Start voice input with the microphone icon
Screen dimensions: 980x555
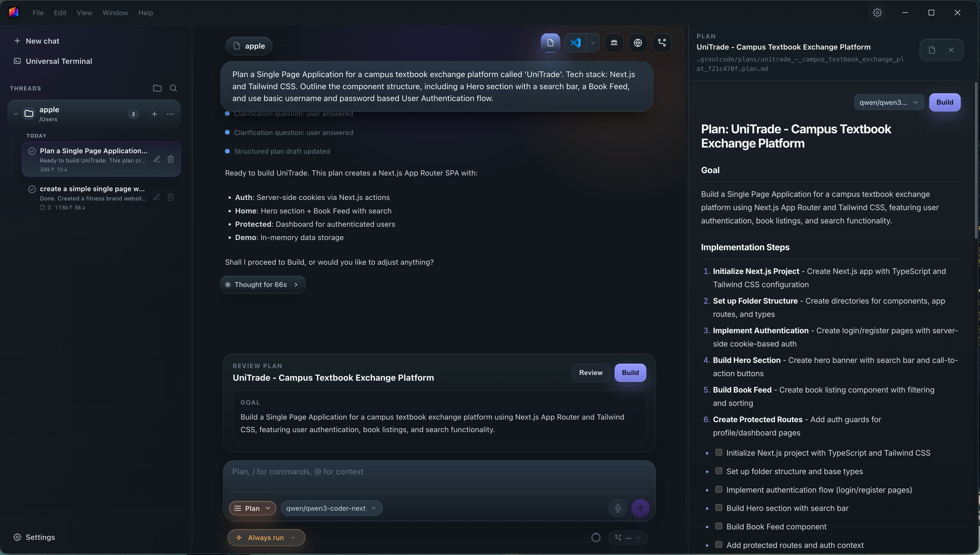(x=618, y=508)
